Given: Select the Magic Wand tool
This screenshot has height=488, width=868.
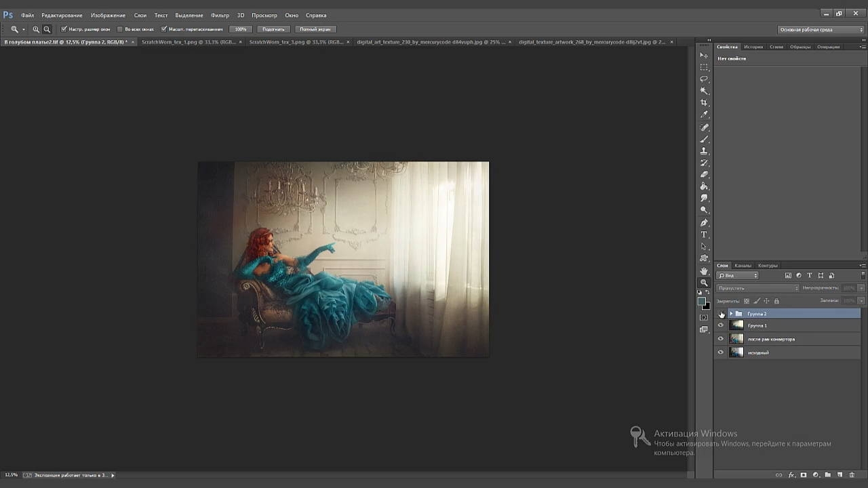Looking at the screenshot, I should coord(704,91).
